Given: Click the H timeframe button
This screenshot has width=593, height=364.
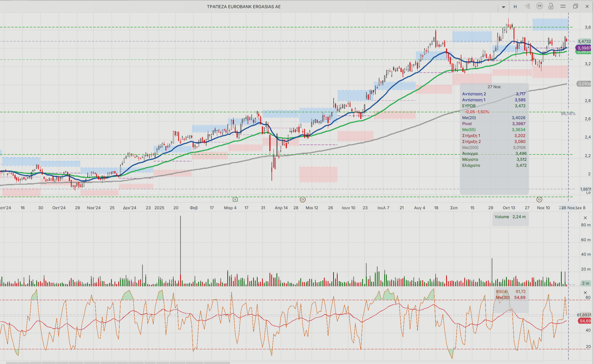Looking at the screenshot, I should tap(515, 7).
